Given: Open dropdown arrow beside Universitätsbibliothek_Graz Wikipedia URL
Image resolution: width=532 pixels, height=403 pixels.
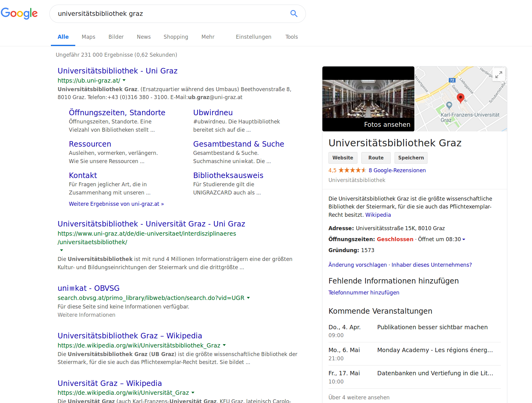Looking at the screenshot, I should 224,345.
